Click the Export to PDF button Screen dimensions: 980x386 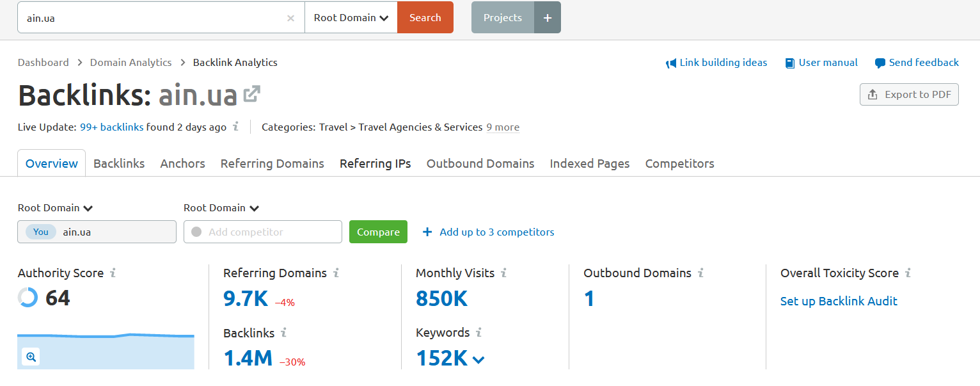[909, 95]
